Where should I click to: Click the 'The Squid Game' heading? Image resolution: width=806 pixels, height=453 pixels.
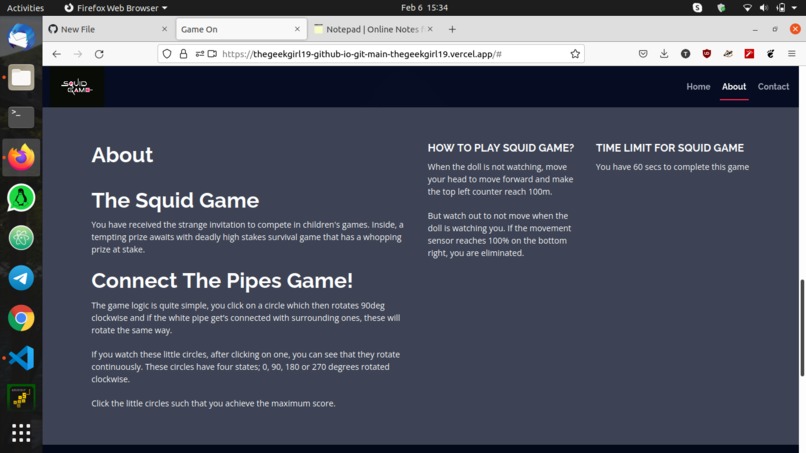click(x=175, y=200)
